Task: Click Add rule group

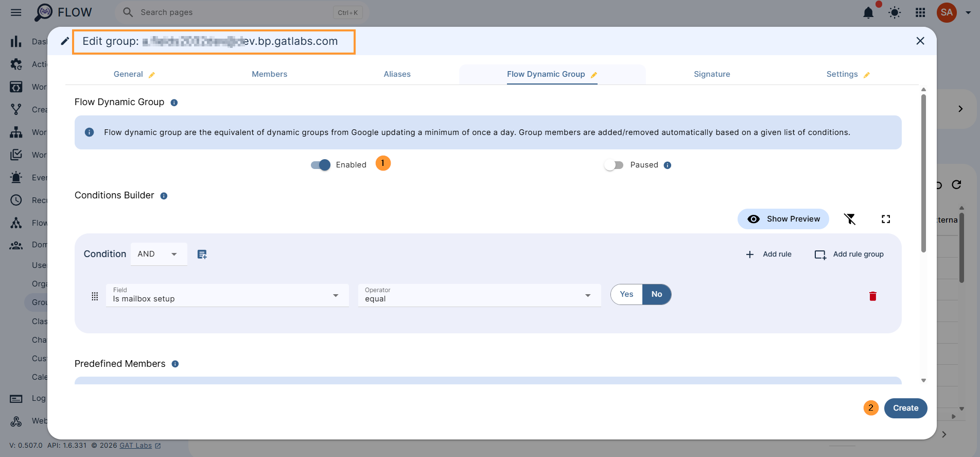Action: point(849,254)
